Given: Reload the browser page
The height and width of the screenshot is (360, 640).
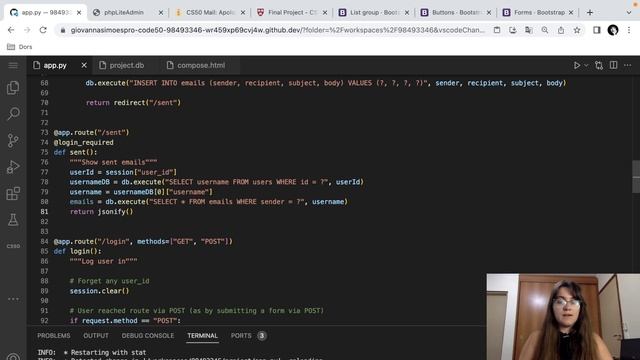Looking at the screenshot, I should click(43, 30).
